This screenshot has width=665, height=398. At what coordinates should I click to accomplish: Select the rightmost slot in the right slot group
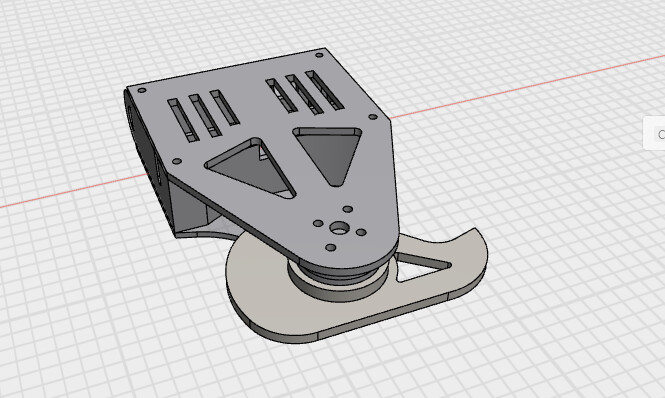coord(324,90)
